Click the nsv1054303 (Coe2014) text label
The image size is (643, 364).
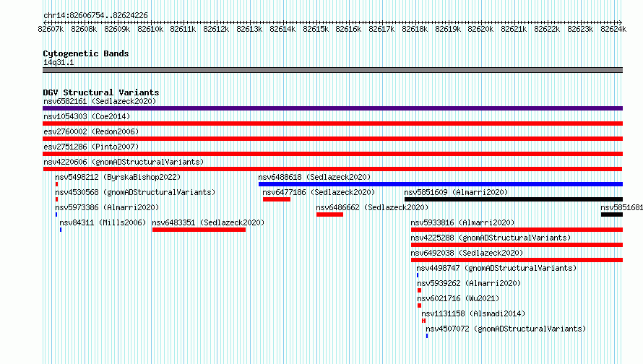(x=87, y=116)
